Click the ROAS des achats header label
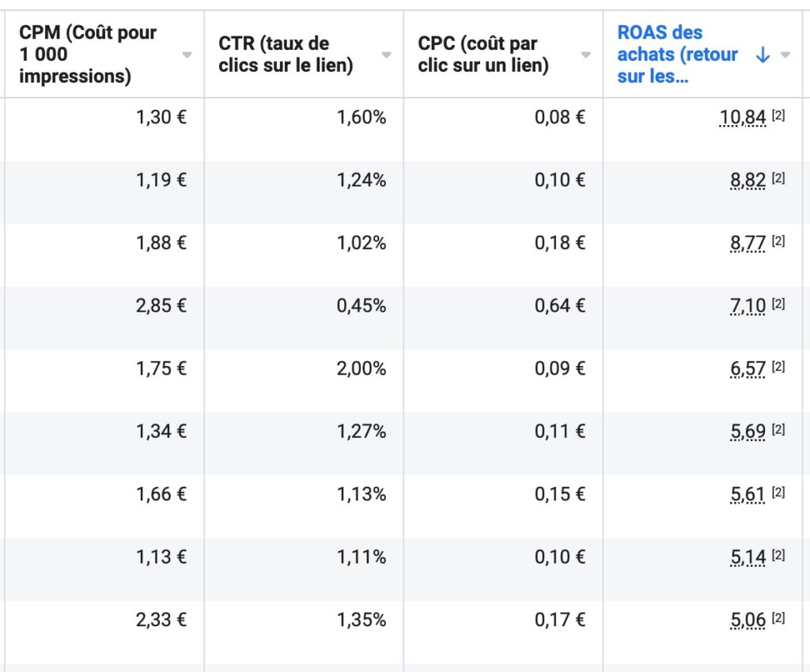 pyautogui.click(x=677, y=55)
